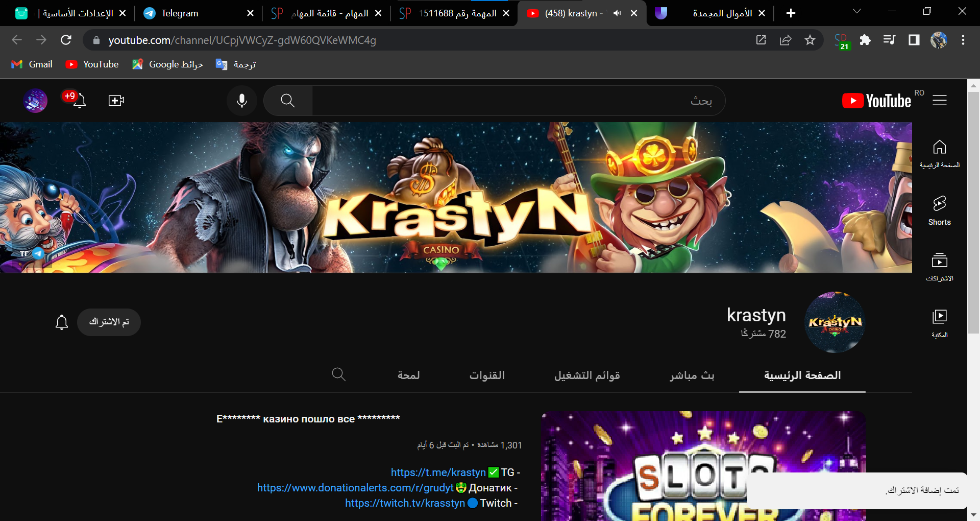This screenshot has height=521, width=980.
Task: Switch to the الأموال المجمدة browser tab
Action: pos(710,13)
